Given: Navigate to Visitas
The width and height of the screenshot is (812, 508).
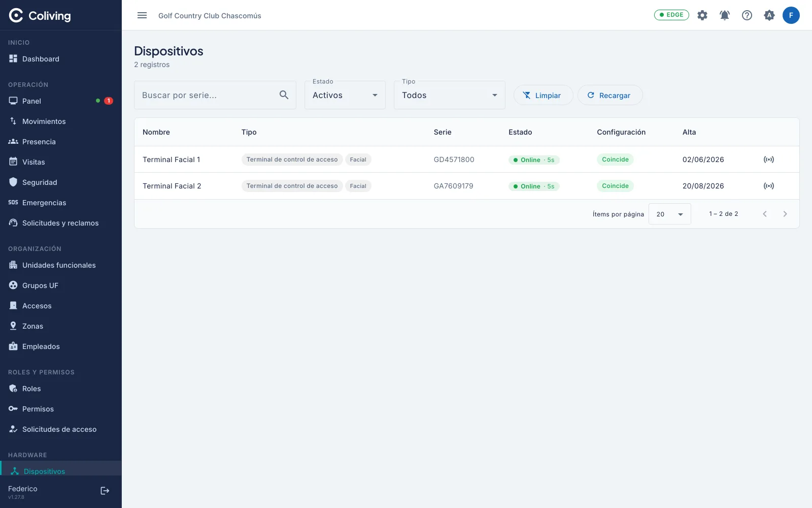Looking at the screenshot, I should pyautogui.click(x=61, y=162).
